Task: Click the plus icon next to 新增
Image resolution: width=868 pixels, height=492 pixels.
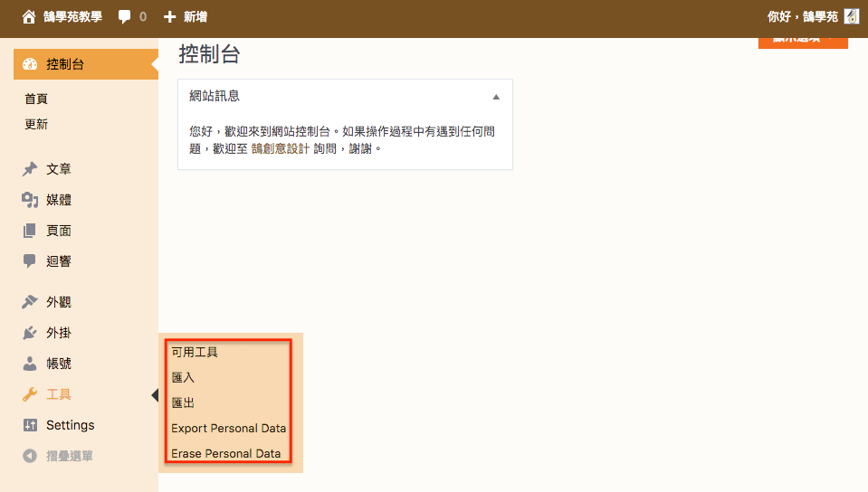Action: (x=169, y=17)
